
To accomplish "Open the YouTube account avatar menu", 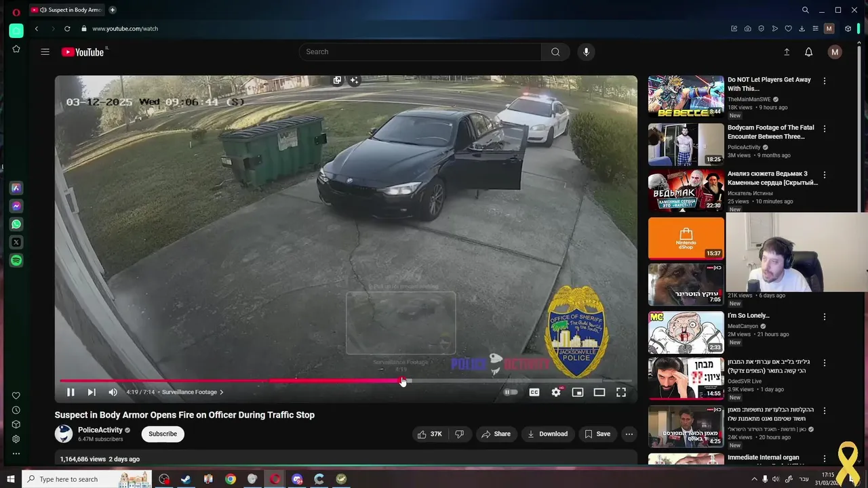I will [x=835, y=52].
